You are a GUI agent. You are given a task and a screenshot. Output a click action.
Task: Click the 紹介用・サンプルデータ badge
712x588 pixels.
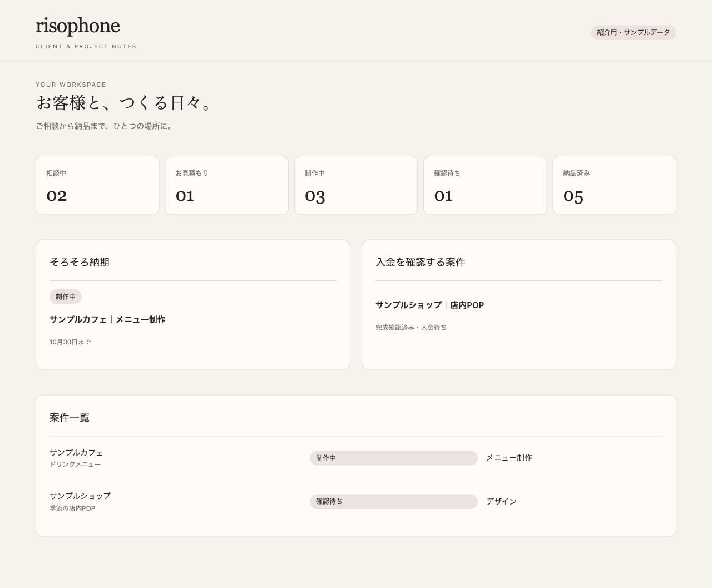[x=634, y=32]
